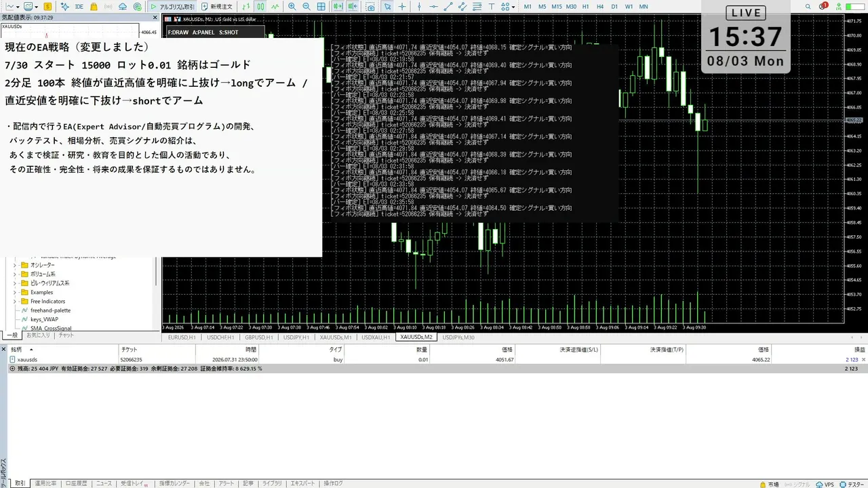The image size is (868, 488).
Task: Open the shapes objects dropdown
Action: click(508, 6)
